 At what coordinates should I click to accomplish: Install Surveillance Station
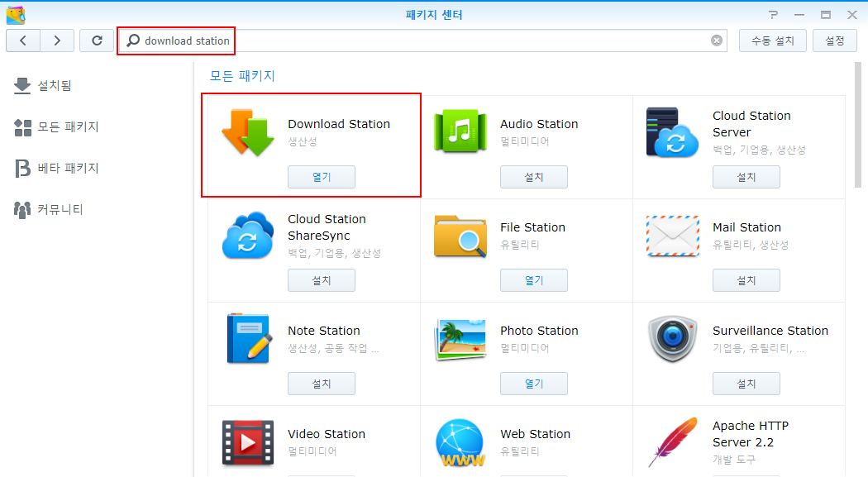746,384
